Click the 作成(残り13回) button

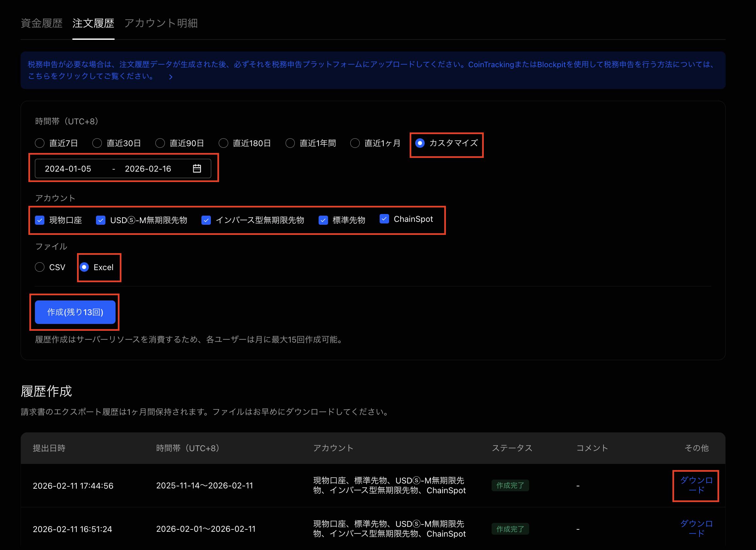click(x=75, y=312)
